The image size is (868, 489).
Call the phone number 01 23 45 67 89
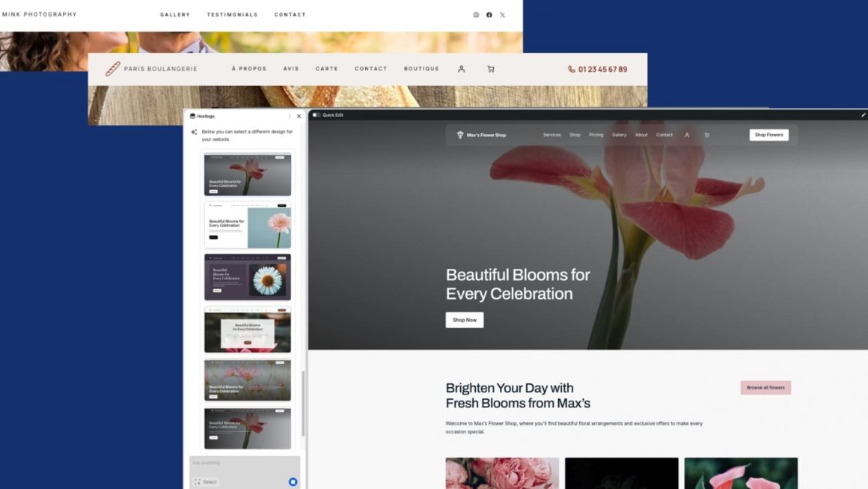tap(603, 69)
